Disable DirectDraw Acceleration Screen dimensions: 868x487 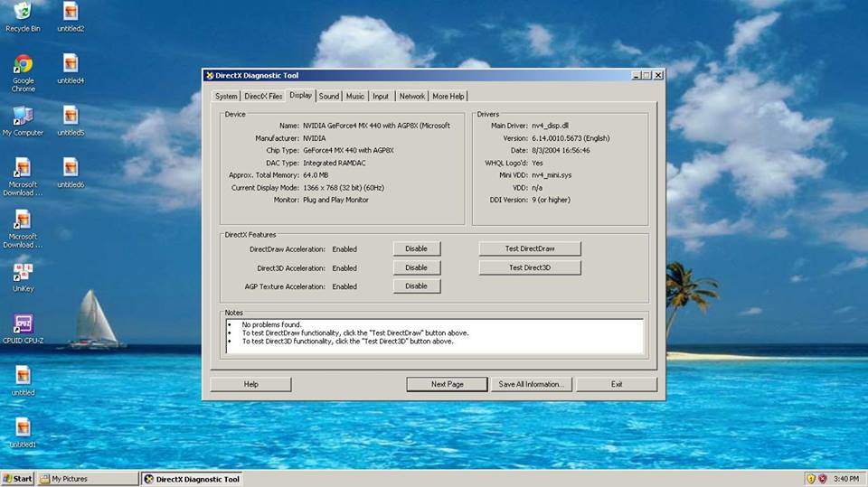coord(416,248)
